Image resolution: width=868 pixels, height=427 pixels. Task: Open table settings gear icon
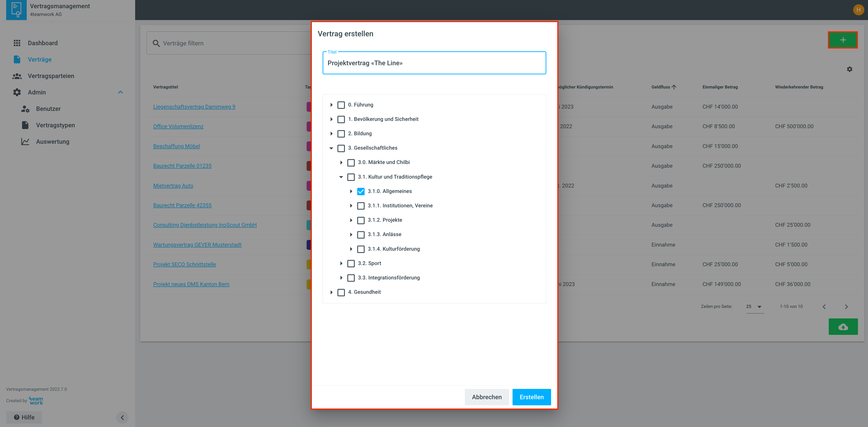coord(849,69)
